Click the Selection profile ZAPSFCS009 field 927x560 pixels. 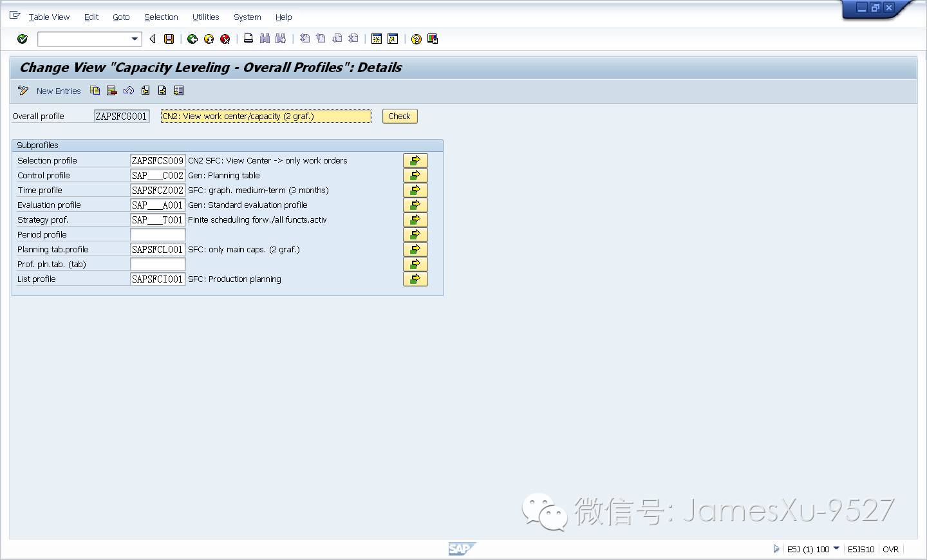(158, 161)
